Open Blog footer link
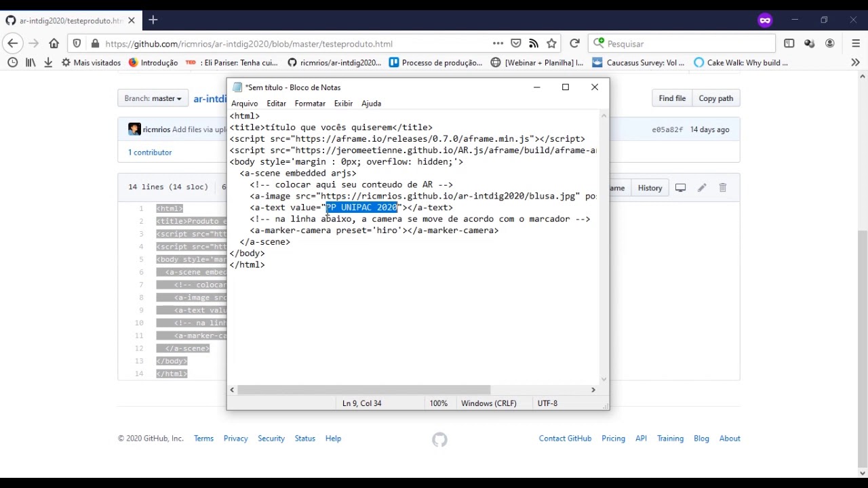 click(x=701, y=439)
